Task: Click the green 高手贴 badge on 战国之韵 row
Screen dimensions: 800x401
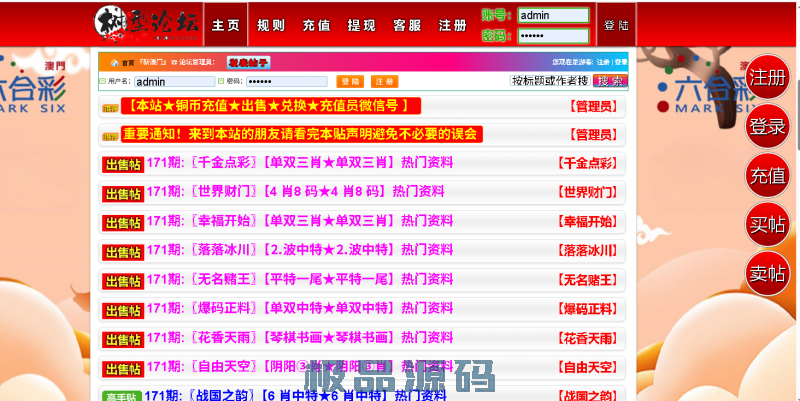Action: 122,396
